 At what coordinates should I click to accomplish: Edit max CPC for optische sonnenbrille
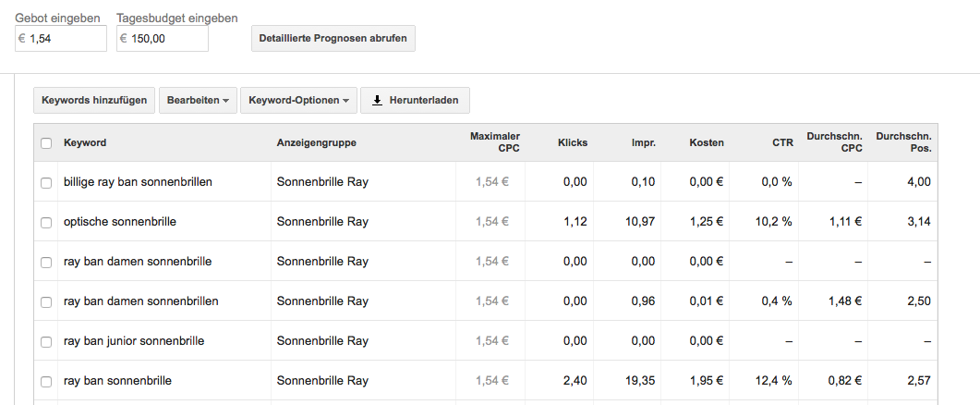(492, 222)
